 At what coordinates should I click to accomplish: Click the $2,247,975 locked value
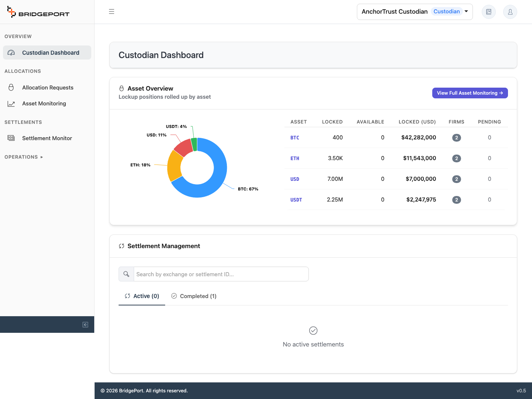tap(421, 200)
